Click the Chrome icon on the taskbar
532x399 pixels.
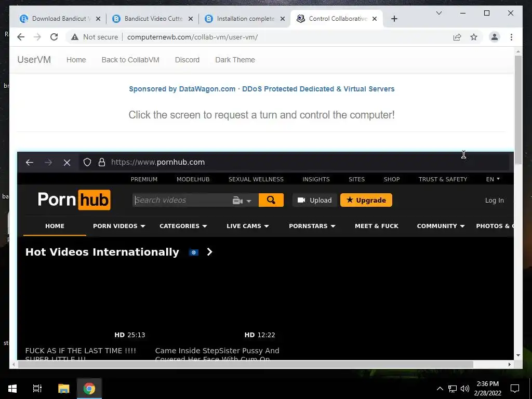tap(89, 388)
